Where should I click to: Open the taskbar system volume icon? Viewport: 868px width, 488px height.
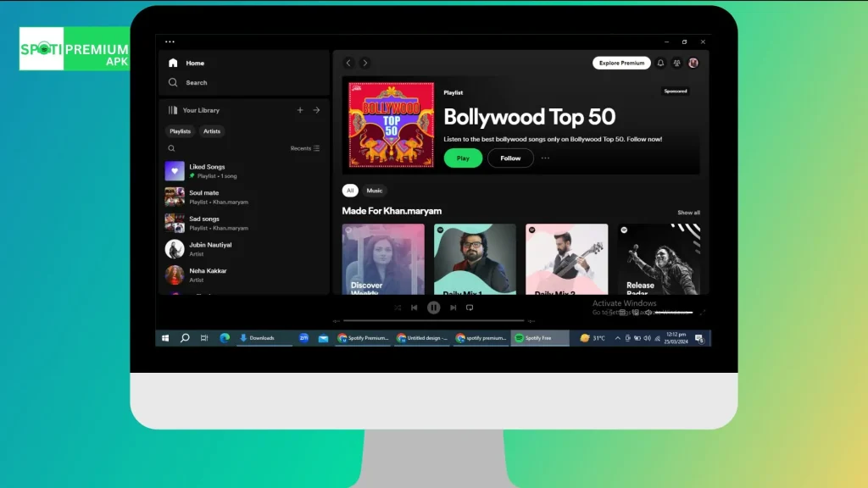[647, 338]
